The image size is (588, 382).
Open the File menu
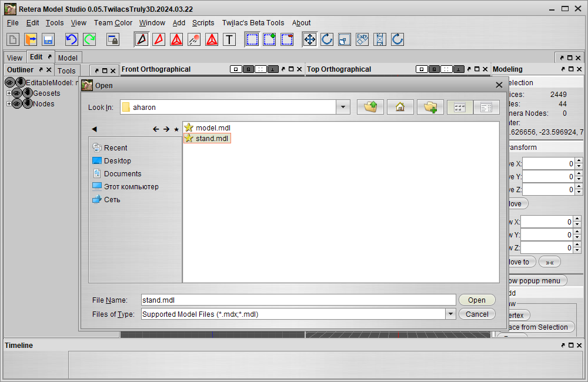point(13,23)
